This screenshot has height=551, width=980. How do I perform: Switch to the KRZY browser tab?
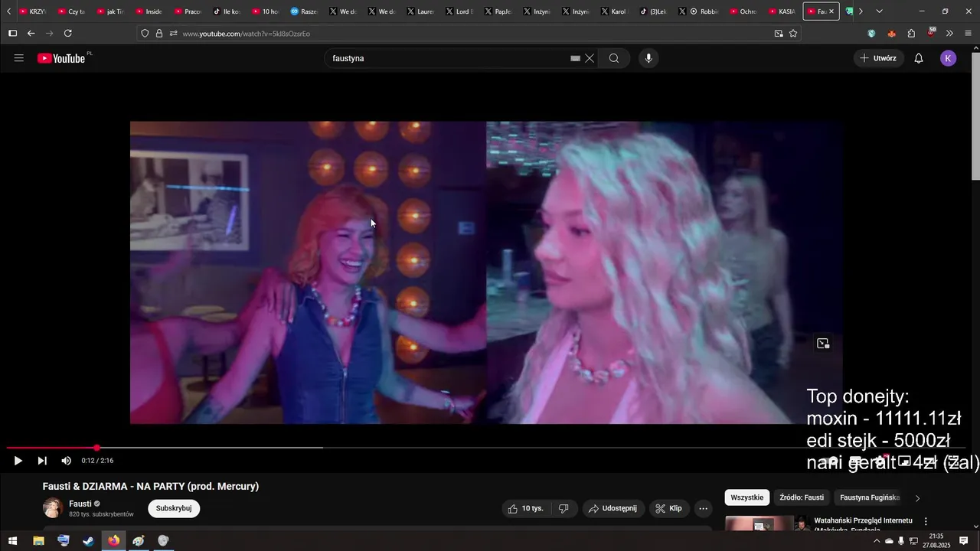(x=32, y=11)
